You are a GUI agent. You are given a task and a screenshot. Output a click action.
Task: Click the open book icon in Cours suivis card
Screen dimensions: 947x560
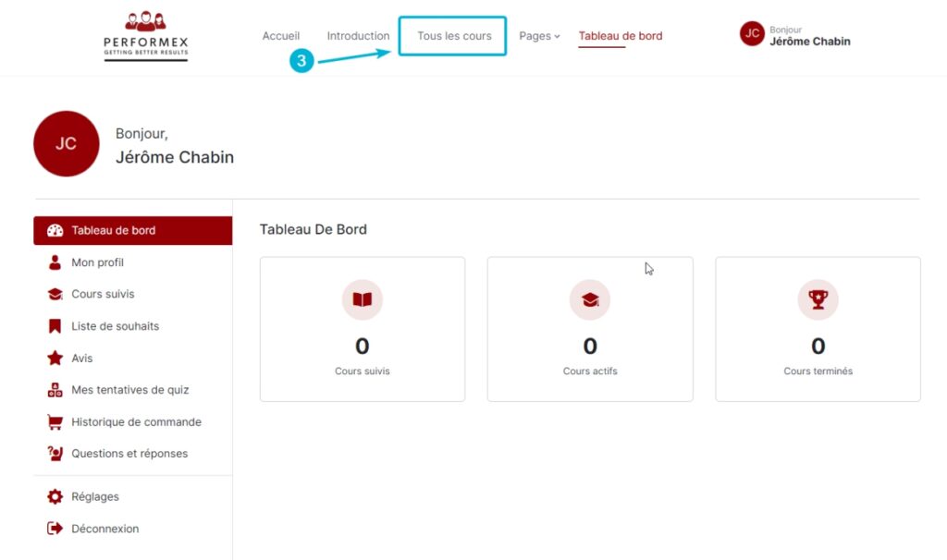[x=363, y=299]
